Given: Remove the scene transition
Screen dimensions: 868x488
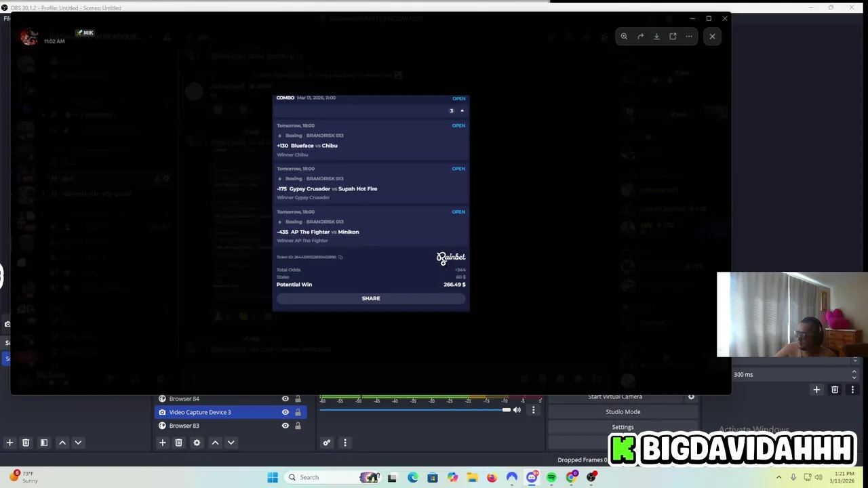Looking at the screenshot, I should (835, 390).
